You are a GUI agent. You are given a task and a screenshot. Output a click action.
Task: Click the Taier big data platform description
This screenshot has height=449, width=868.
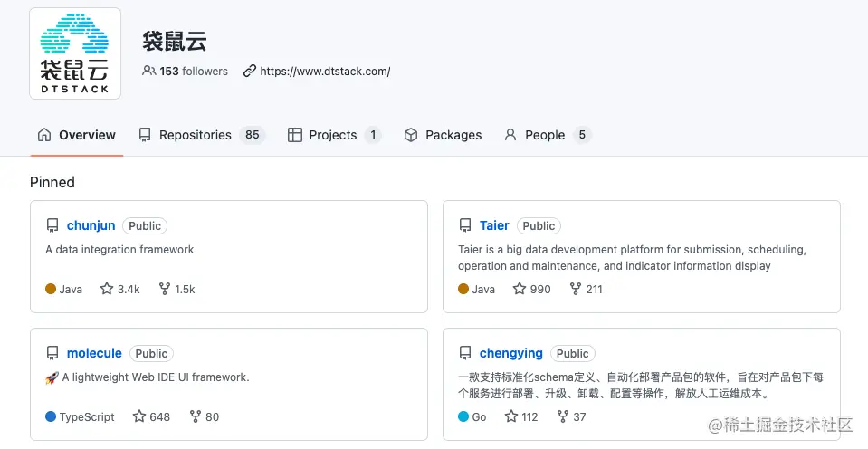[x=632, y=257]
